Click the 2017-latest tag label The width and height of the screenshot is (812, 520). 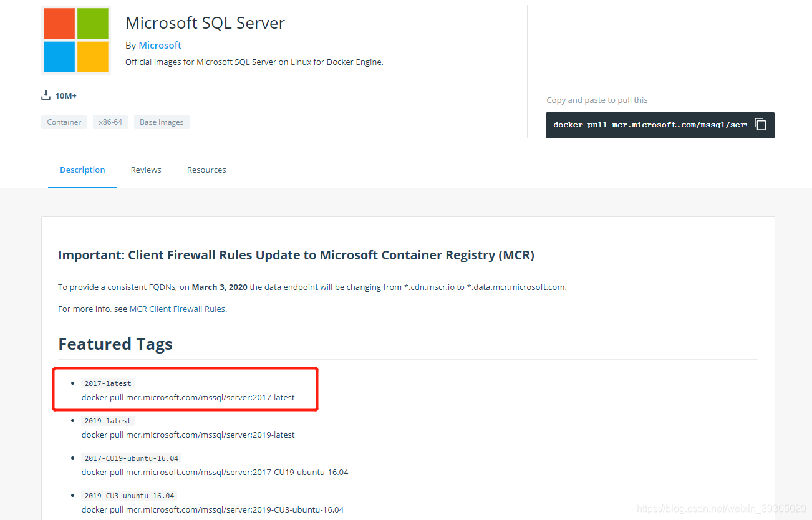[108, 383]
